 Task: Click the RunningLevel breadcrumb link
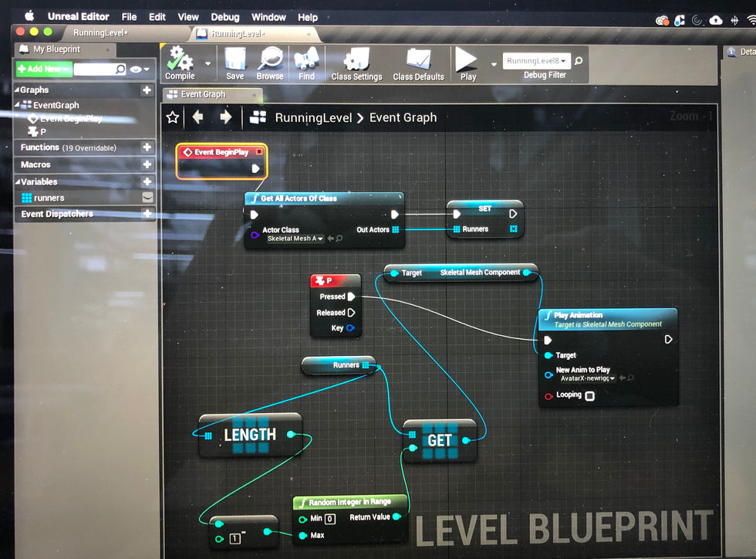313,118
